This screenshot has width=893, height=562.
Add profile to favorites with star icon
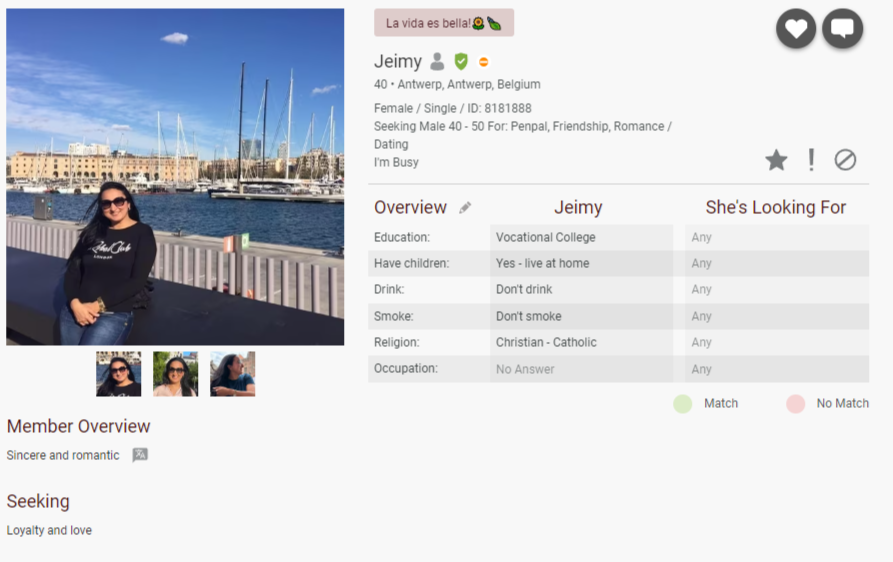point(776,160)
